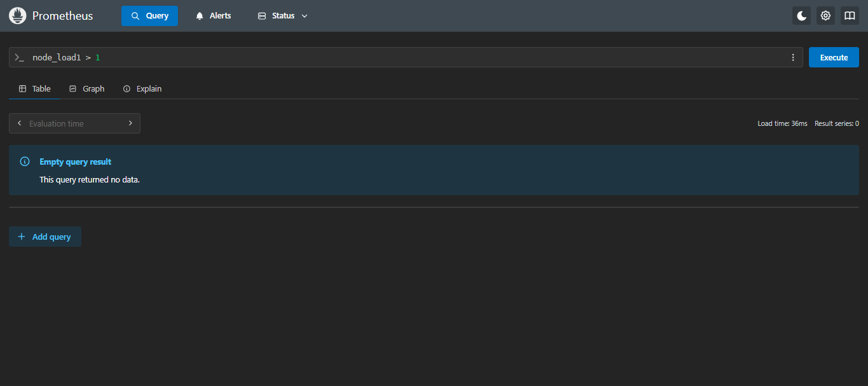
Task: Switch to the Graph tab
Action: (x=86, y=89)
